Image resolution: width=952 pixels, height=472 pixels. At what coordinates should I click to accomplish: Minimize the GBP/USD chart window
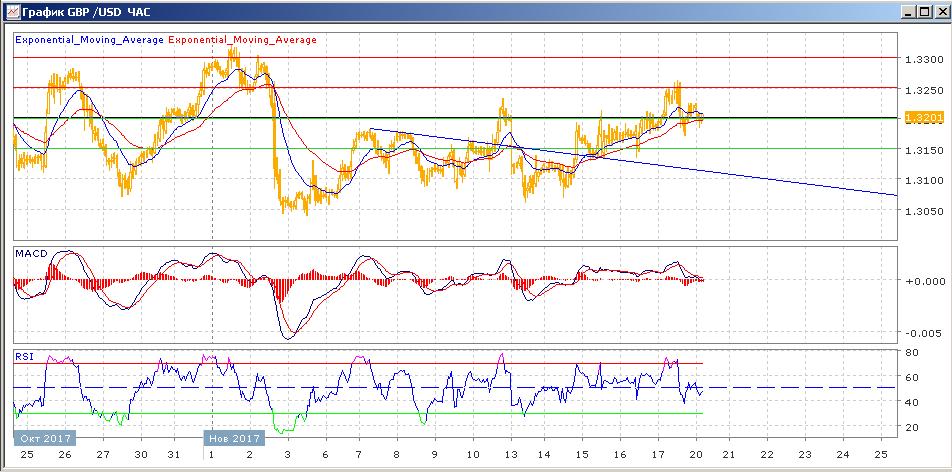[x=909, y=12]
